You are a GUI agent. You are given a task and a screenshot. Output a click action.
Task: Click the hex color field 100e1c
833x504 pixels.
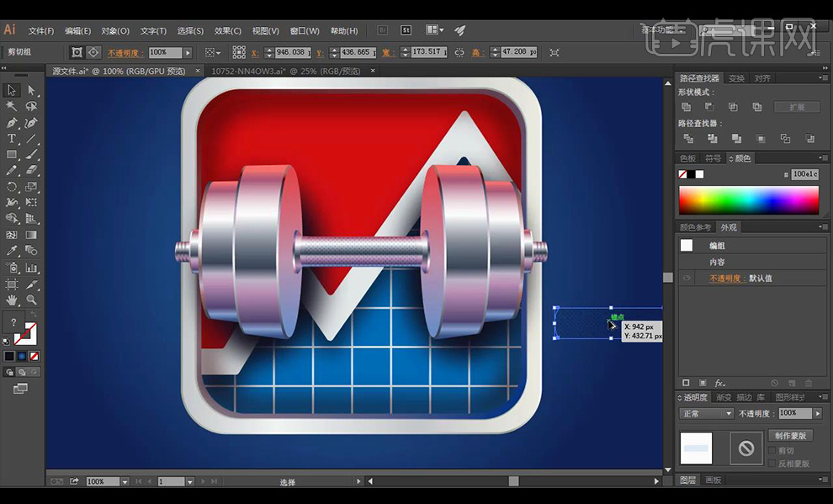coord(805,174)
